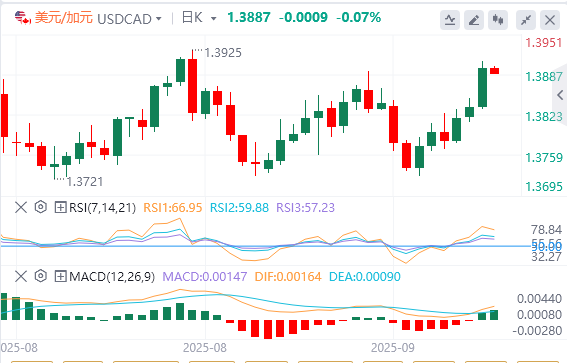567x363 pixels.
Task: Expand side panel with left chevron arrow
Action: [560, 95]
